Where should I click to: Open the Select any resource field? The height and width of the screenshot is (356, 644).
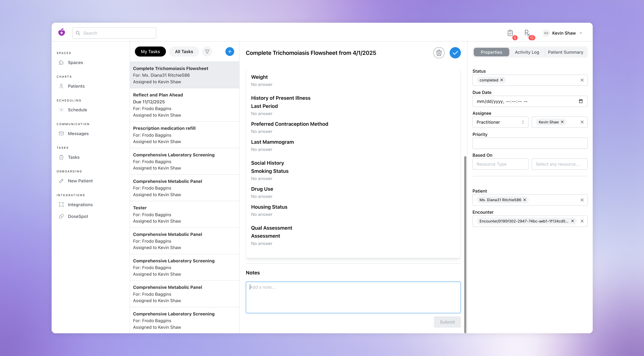pyautogui.click(x=559, y=164)
